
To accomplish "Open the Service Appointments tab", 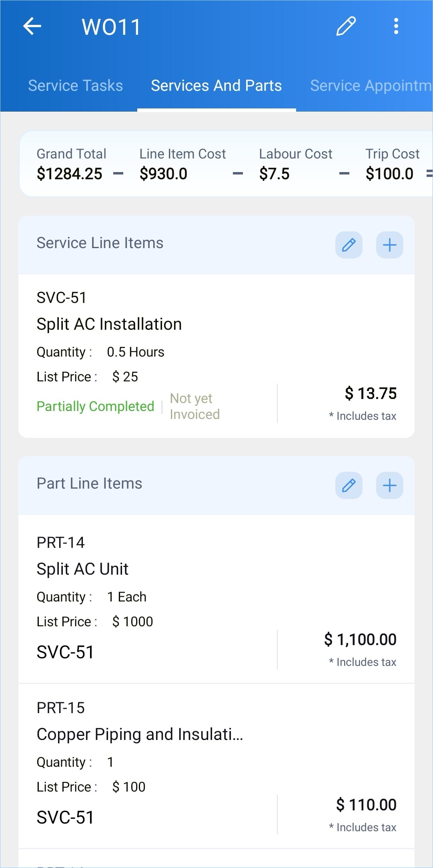I will point(371,86).
